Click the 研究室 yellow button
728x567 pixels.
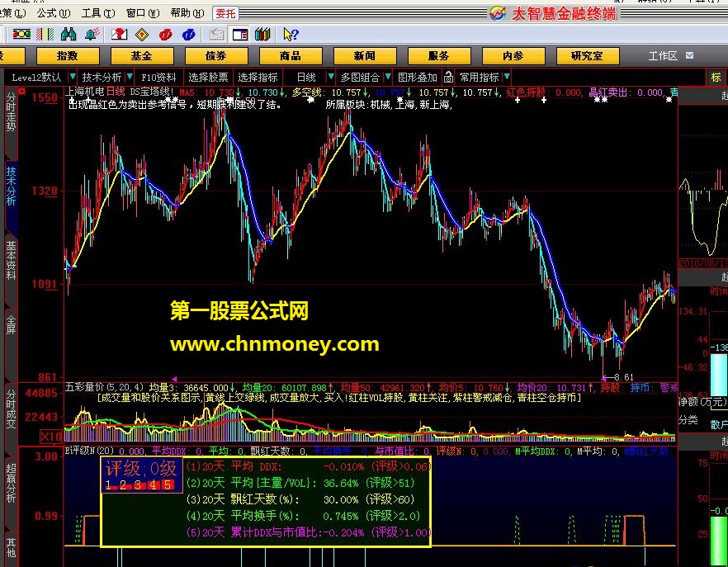pyautogui.click(x=588, y=56)
